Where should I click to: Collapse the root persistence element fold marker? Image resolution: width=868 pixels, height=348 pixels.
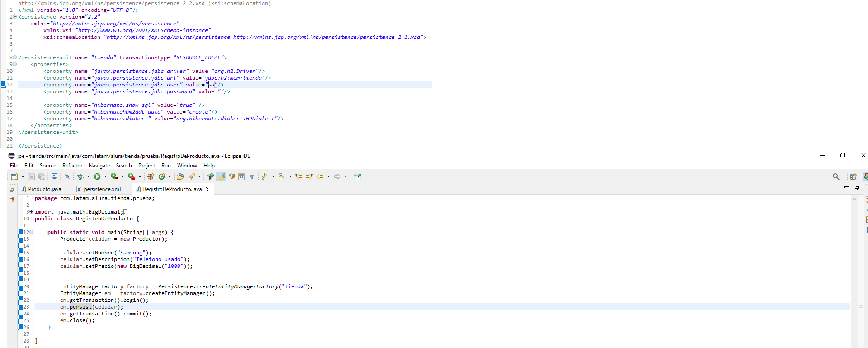[x=14, y=17]
